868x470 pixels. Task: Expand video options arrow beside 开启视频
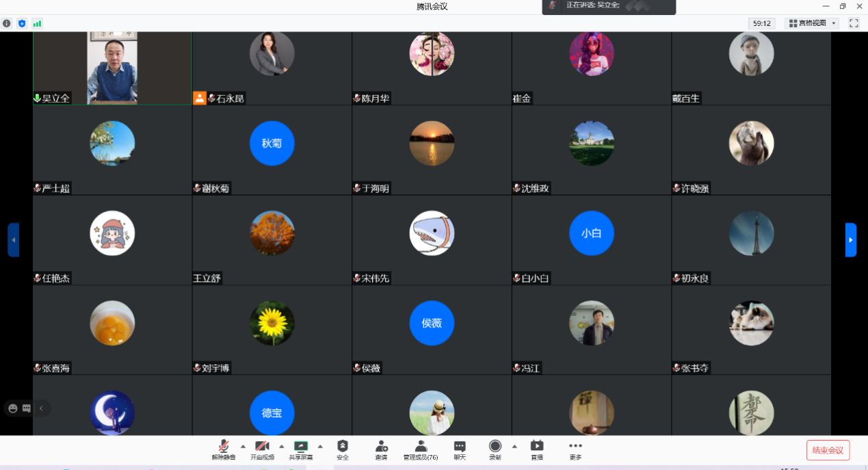pyautogui.click(x=281, y=445)
